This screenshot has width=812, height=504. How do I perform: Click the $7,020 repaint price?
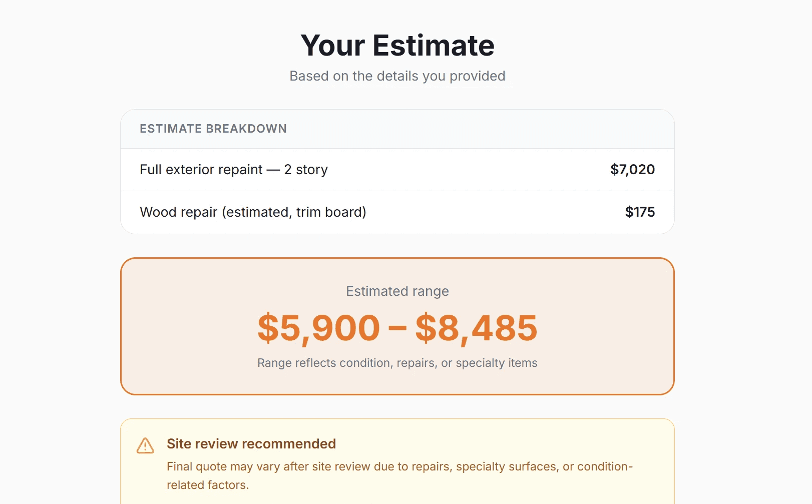point(632,170)
